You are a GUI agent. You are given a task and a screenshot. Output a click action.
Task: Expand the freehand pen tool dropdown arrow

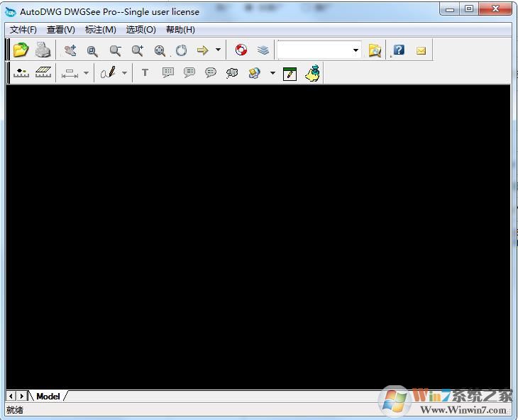pyautogui.click(x=124, y=73)
